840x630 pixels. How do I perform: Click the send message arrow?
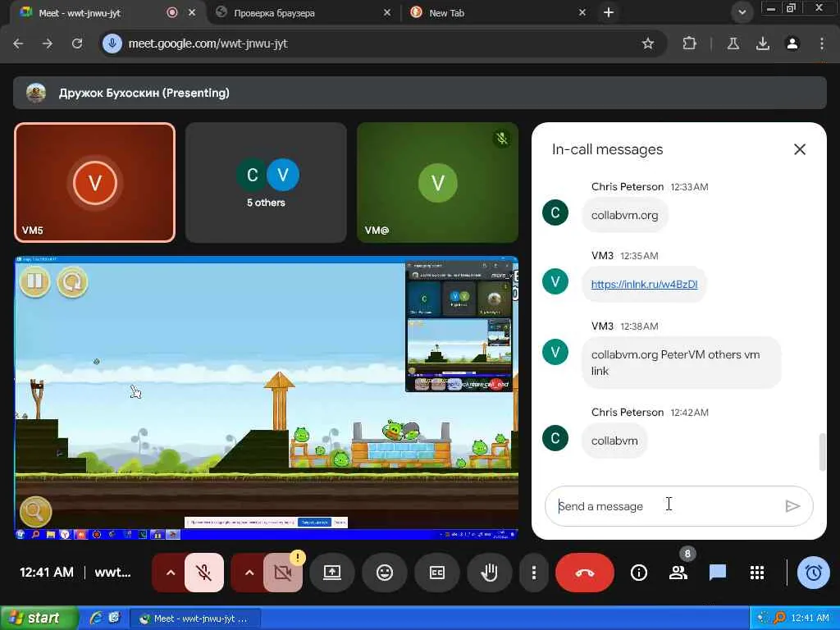(792, 506)
